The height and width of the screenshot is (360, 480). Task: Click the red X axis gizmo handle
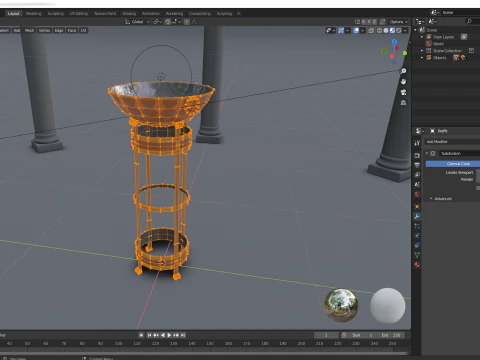coord(392,56)
